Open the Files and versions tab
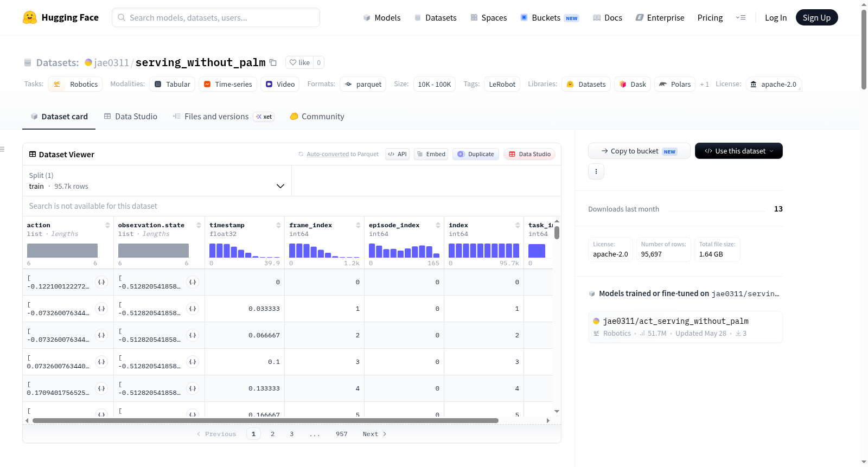 point(224,116)
